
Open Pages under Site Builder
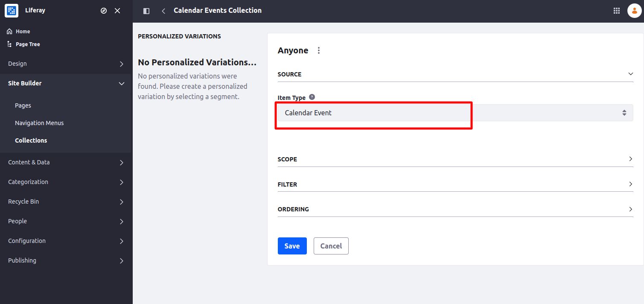pyautogui.click(x=23, y=105)
